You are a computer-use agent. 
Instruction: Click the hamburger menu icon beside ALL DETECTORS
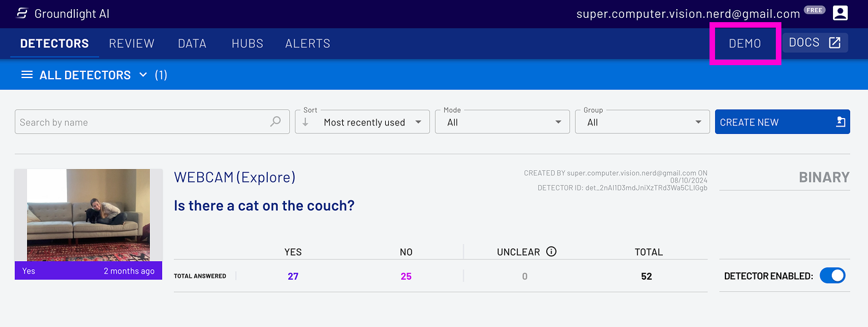[27, 75]
